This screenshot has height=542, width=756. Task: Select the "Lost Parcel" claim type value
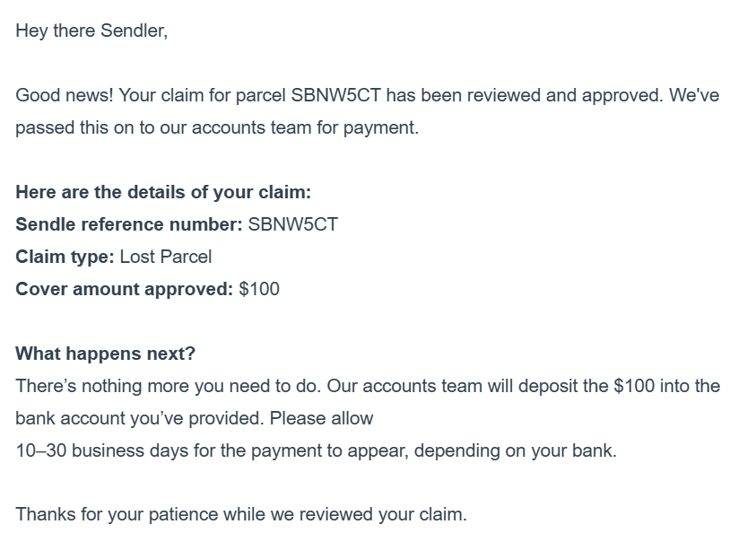(166, 257)
